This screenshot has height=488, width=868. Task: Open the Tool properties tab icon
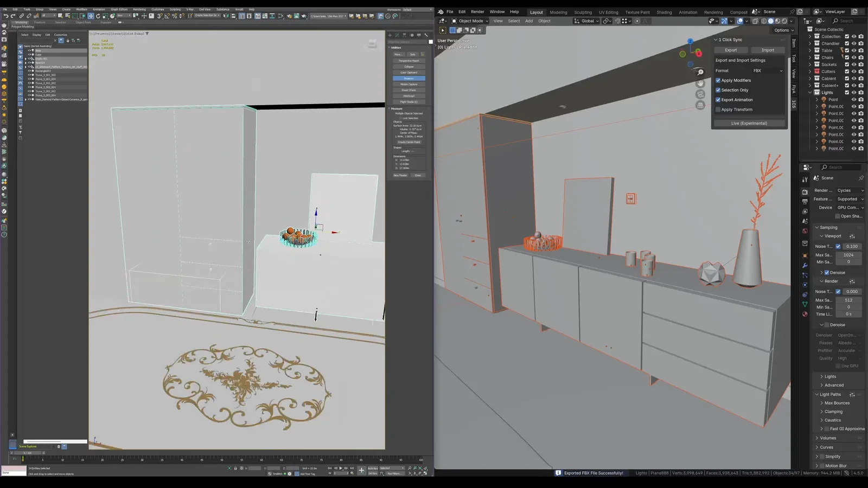[x=794, y=58]
